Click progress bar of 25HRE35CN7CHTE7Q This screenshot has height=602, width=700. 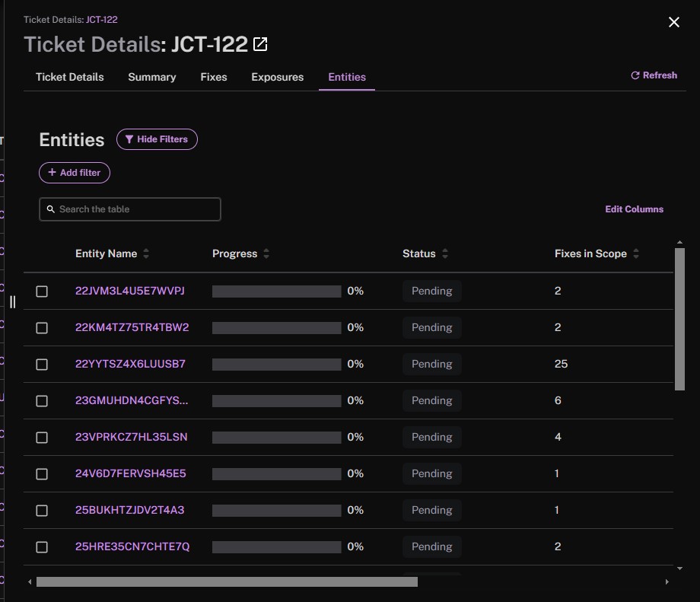click(x=277, y=547)
